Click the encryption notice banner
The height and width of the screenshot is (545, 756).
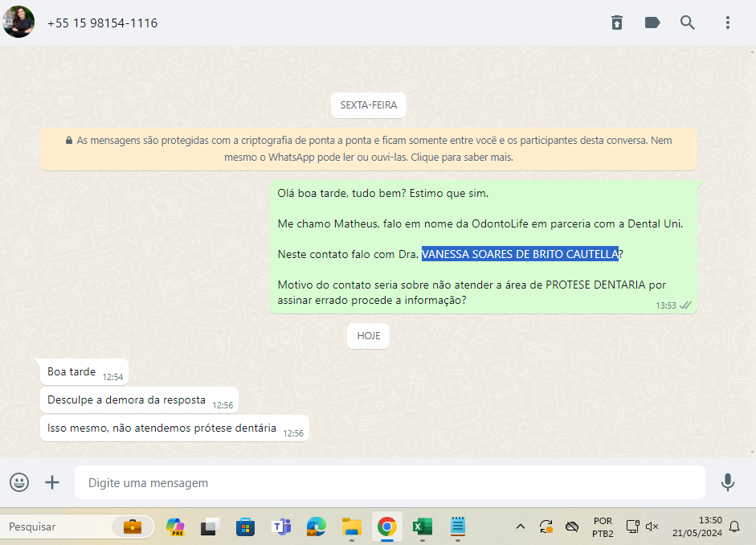(369, 149)
